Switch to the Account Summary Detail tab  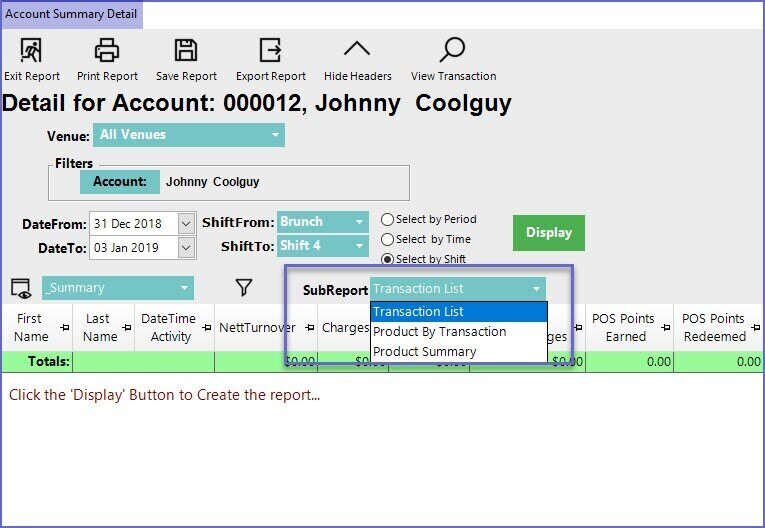[71, 14]
